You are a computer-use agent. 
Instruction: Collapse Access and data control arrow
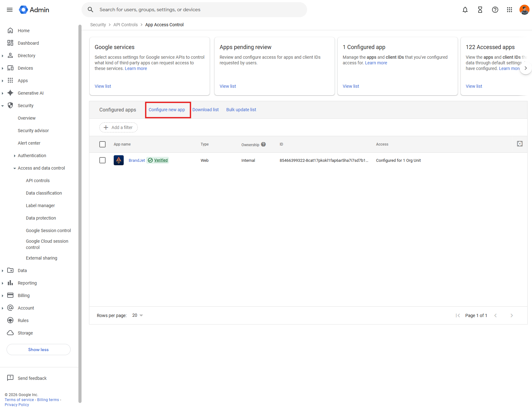[x=14, y=168]
